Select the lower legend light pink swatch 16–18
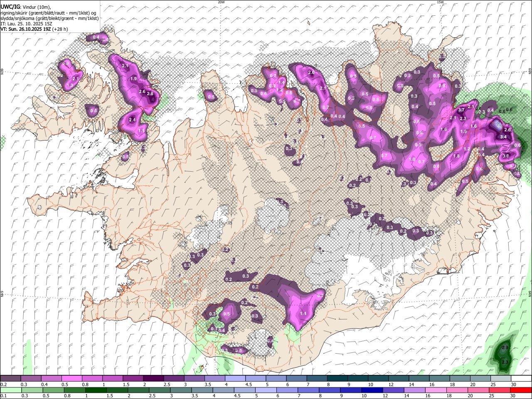This screenshot has width=532, height=399. coord(436,390)
